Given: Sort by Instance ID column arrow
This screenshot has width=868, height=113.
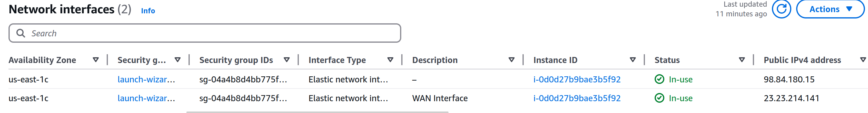Looking at the screenshot, I should 633,60.
